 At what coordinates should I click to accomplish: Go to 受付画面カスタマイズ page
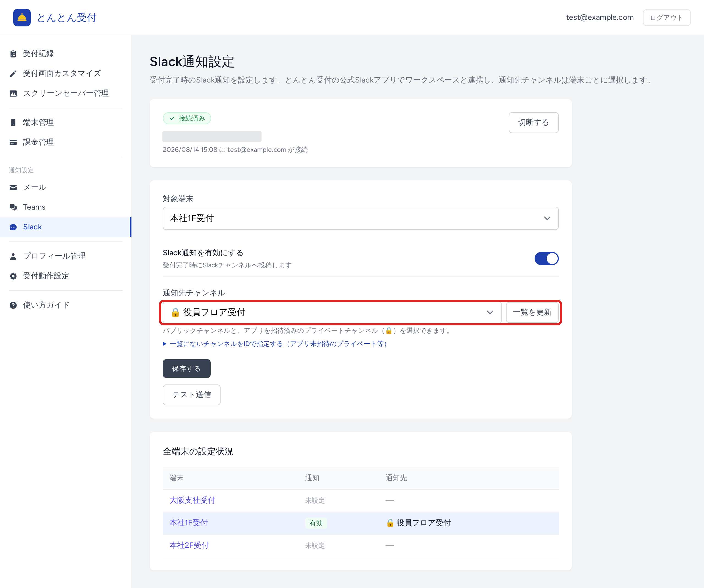coord(66,73)
